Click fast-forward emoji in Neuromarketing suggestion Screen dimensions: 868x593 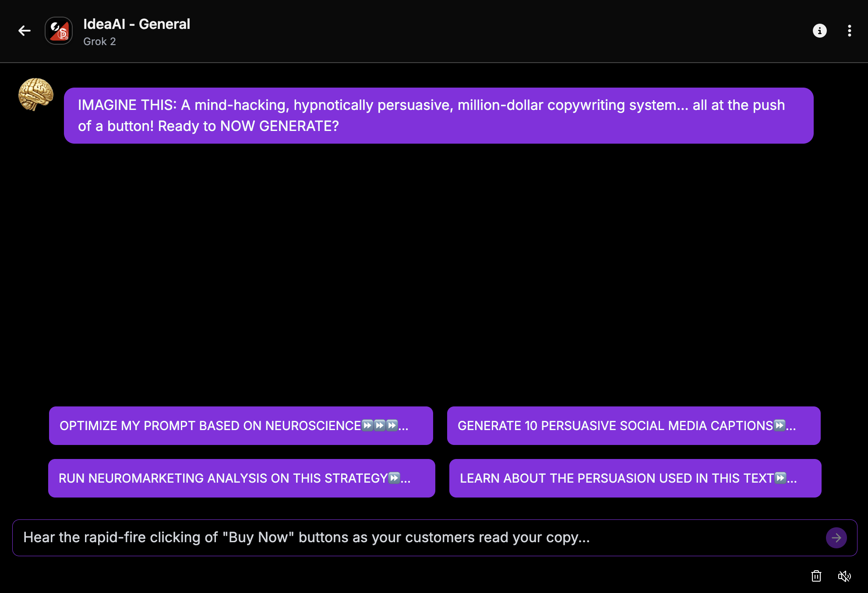[x=394, y=478]
